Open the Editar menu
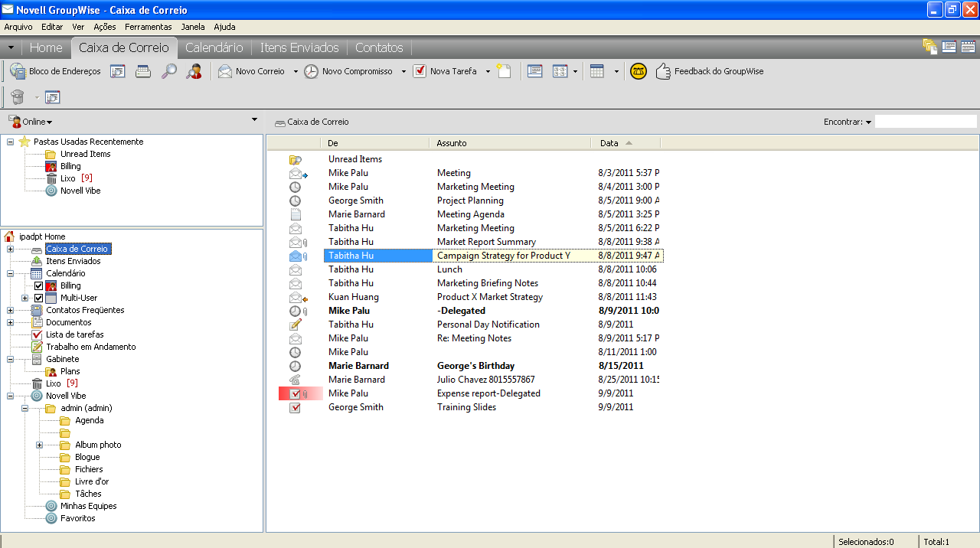 click(52, 27)
